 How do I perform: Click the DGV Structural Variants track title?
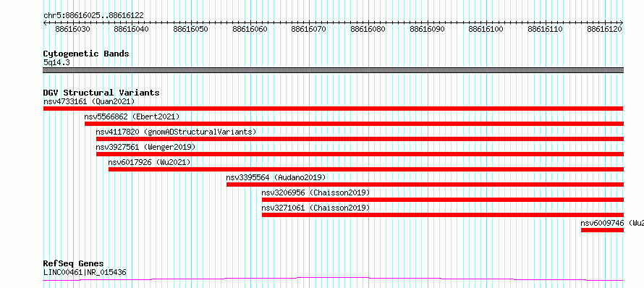point(101,93)
